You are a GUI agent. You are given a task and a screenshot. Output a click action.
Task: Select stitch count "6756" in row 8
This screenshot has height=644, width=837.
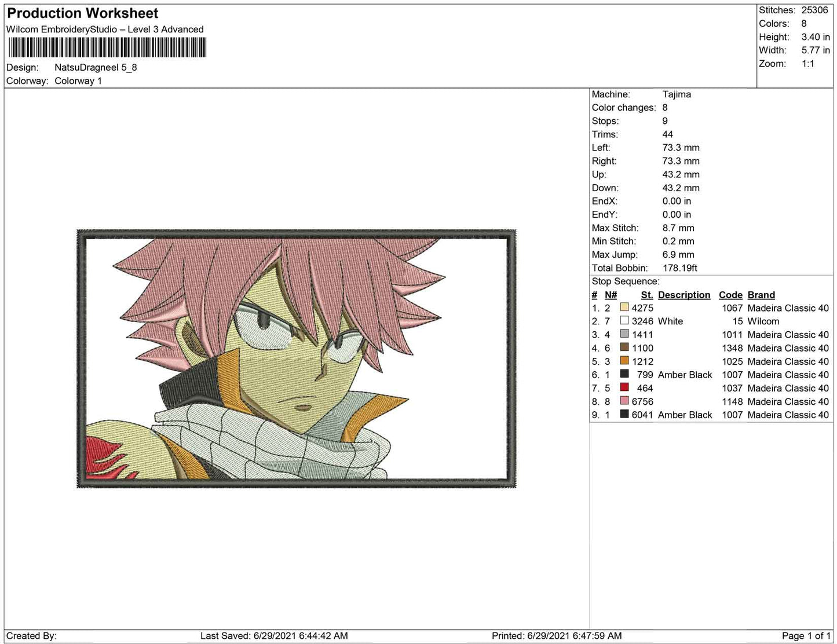point(642,401)
